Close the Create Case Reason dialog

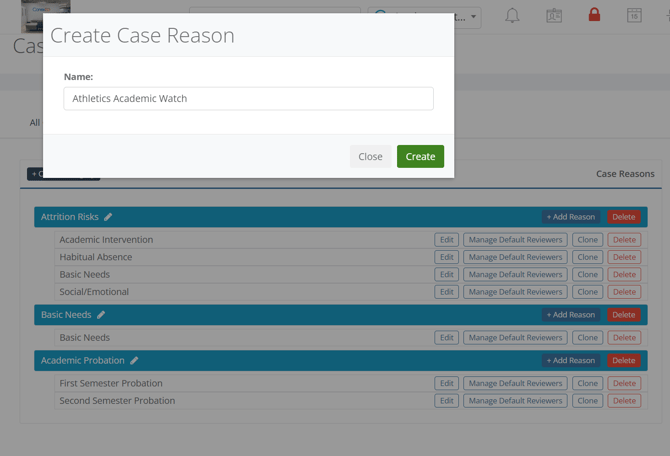coord(370,156)
